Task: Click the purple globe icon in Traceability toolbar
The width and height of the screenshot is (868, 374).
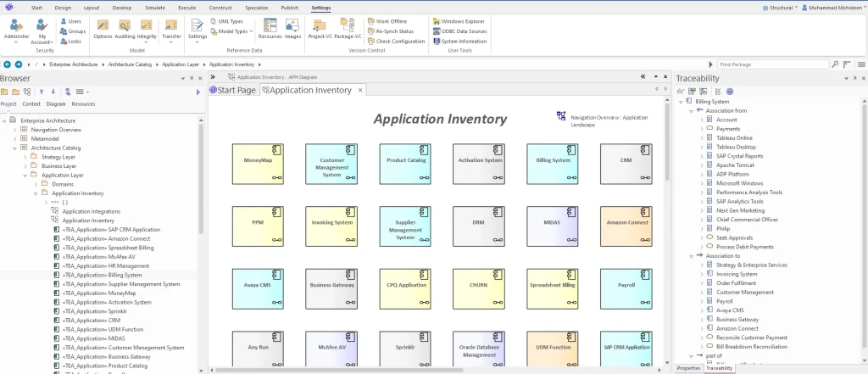Action: 730,92
